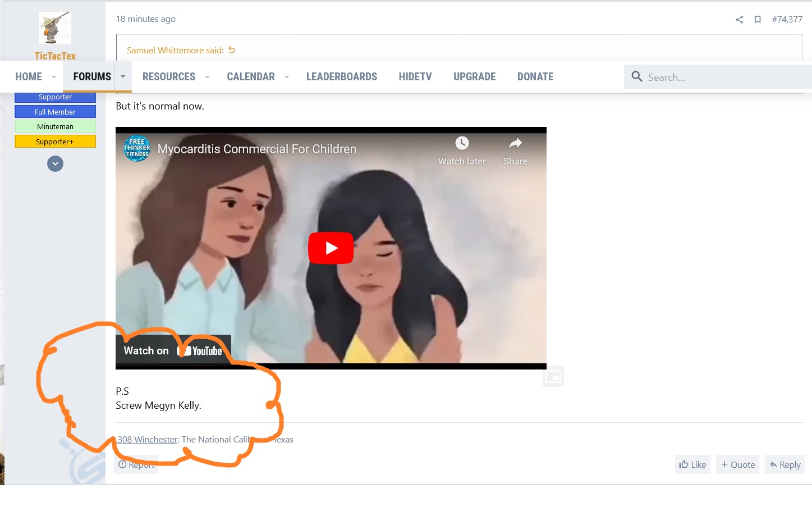
Task: Click the Minuteman badge
Action: point(55,126)
